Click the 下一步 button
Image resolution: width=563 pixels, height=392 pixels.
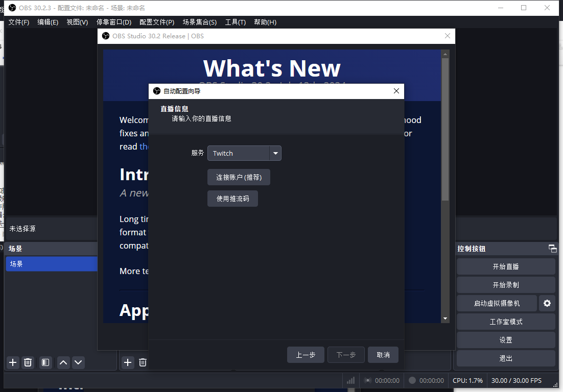point(346,355)
